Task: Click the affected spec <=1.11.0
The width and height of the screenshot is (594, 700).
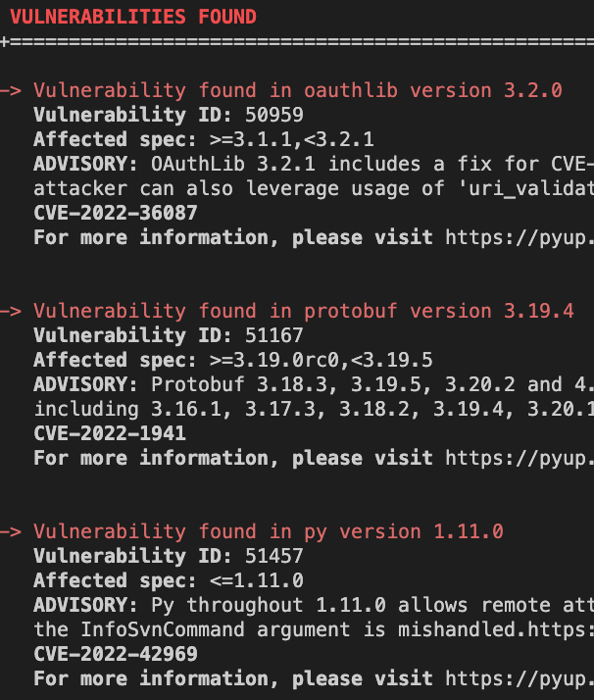Action: click(x=257, y=580)
